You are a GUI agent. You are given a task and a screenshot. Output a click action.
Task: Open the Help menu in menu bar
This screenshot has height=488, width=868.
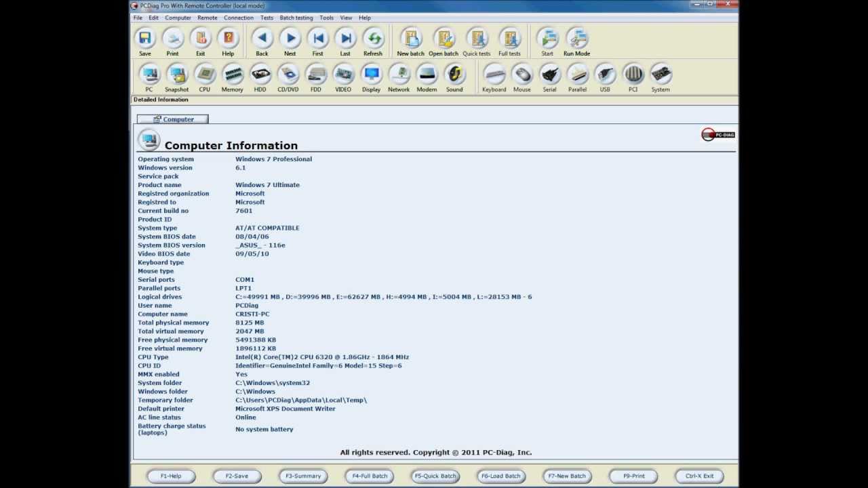pos(365,18)
